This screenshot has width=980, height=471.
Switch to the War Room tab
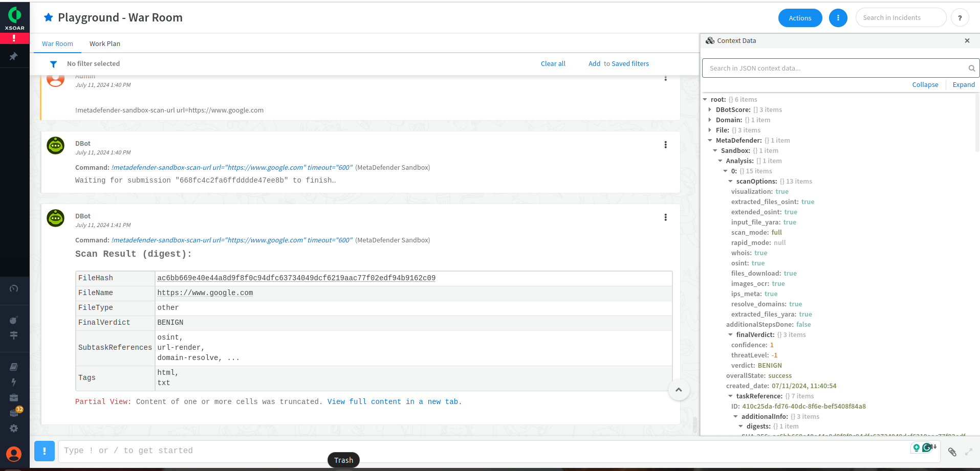click(x=57, y=44)
